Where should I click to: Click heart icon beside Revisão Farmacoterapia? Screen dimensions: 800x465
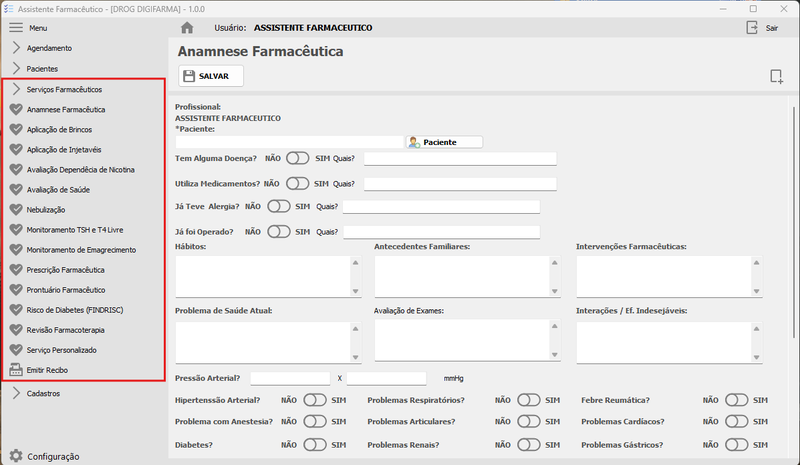[x=16, y=330]
